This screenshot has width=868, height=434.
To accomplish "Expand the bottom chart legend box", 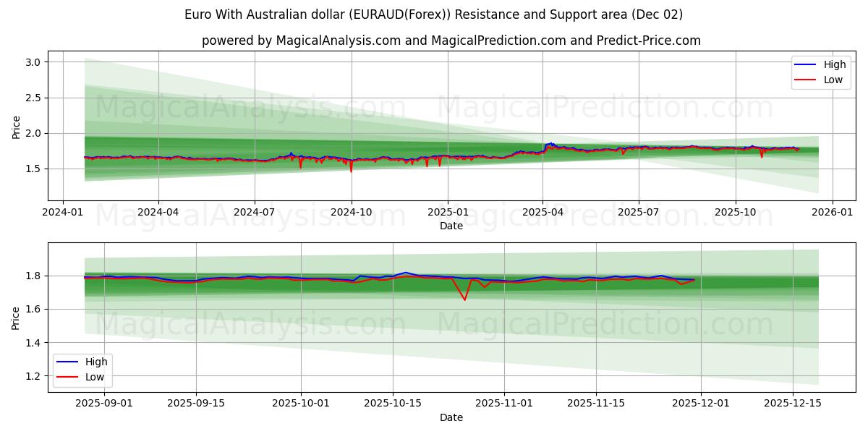I will pyautogui.click(x=82, y=369).
